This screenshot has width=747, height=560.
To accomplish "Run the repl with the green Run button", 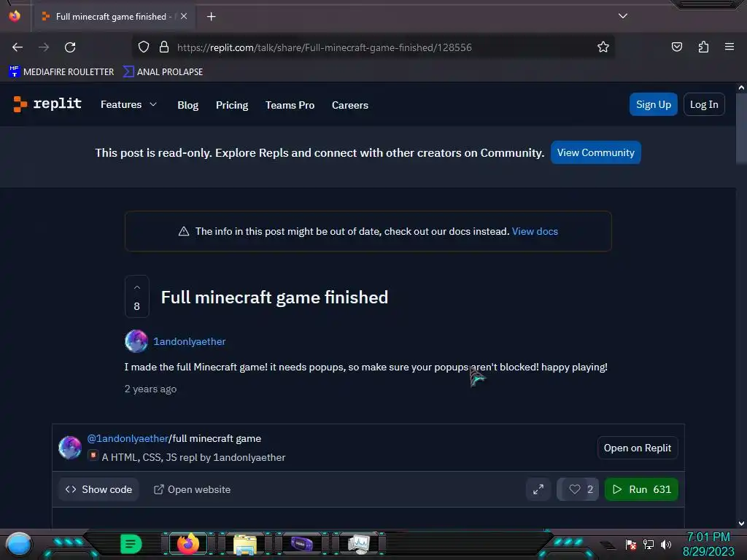I will click(x=641, y=489).
